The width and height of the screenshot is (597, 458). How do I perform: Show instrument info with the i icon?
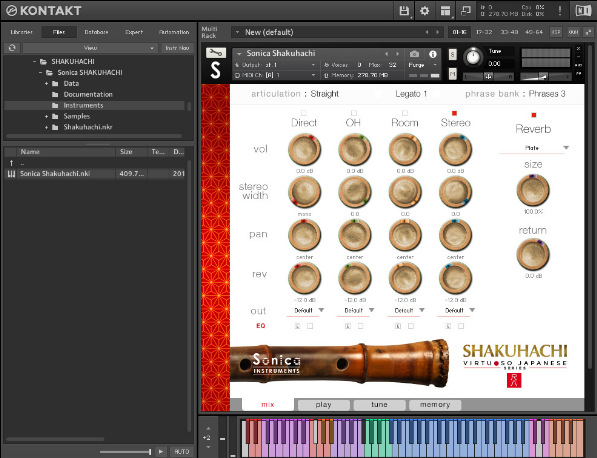click(433, 54)
